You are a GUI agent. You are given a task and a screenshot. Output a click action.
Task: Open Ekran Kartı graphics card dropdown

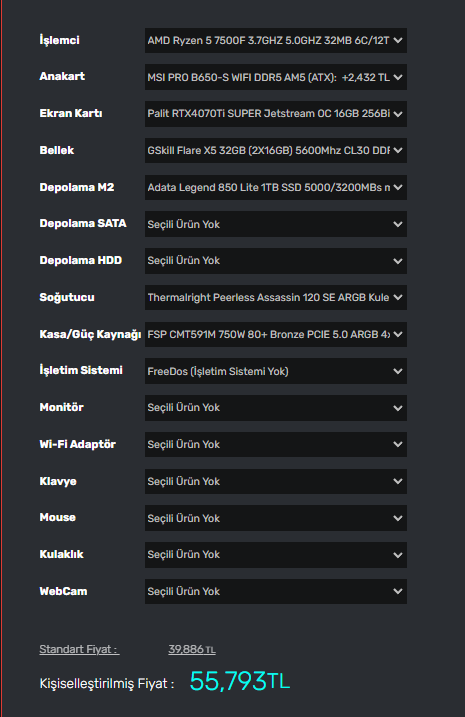pos(276,114)
